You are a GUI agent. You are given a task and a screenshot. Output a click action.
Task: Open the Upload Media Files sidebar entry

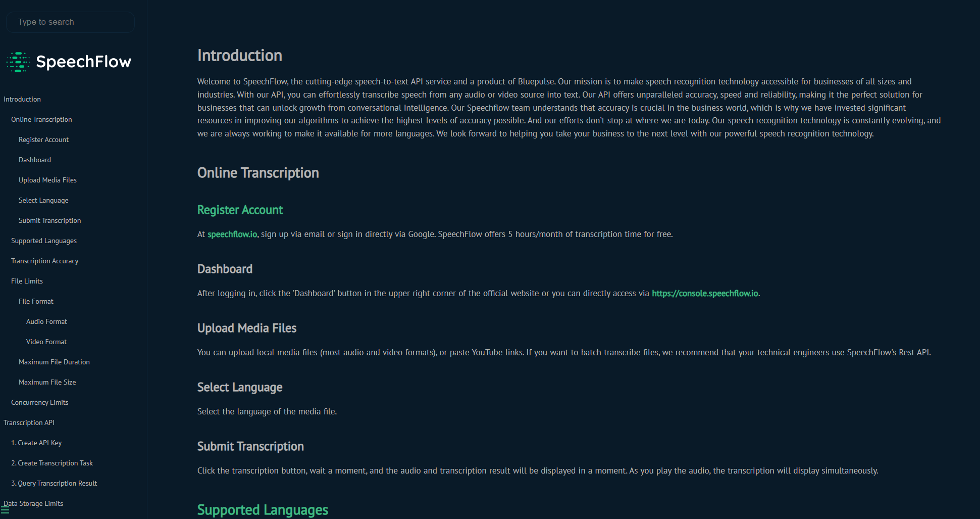(x=47, y=180)
